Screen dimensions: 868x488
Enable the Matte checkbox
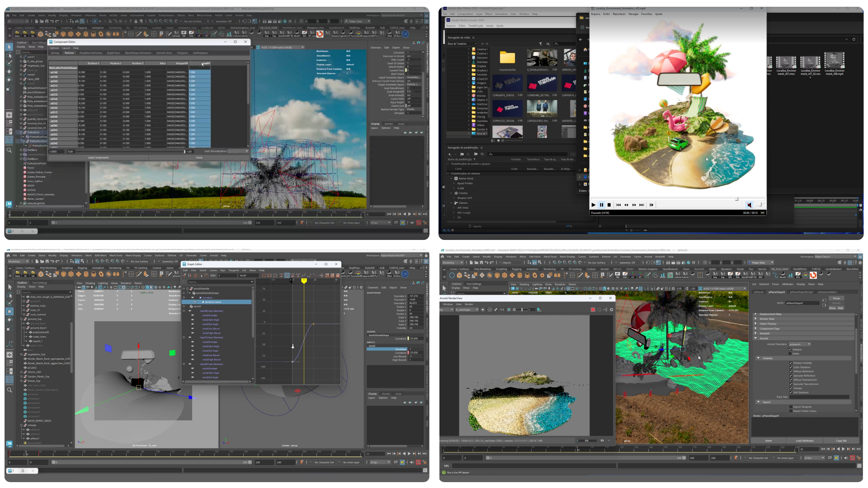pyautogui.click(x=790, y=353)
